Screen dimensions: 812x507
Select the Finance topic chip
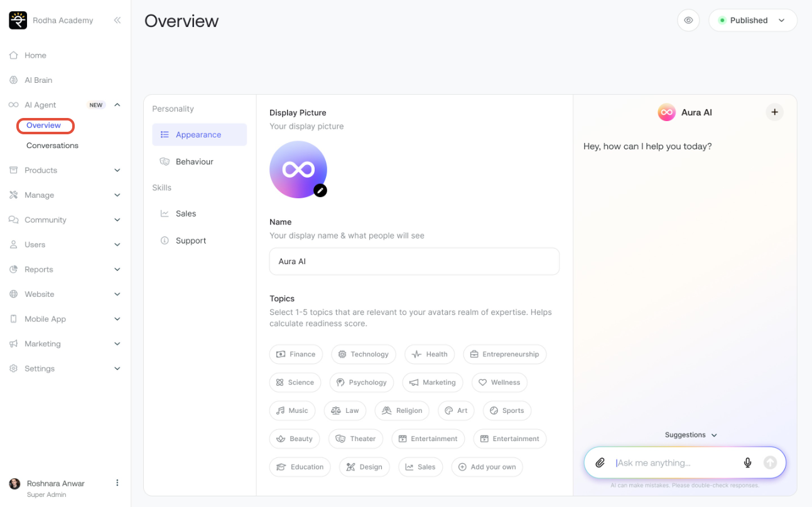point(296,355)
